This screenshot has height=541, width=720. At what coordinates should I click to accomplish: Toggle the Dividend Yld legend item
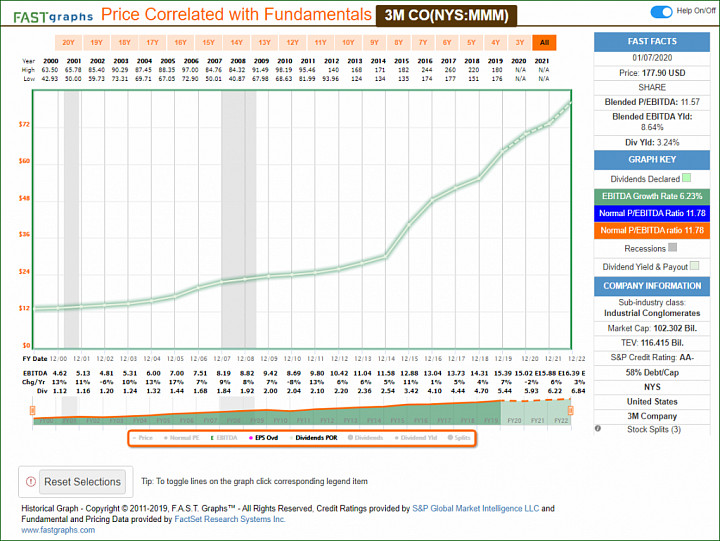point(416,438)
